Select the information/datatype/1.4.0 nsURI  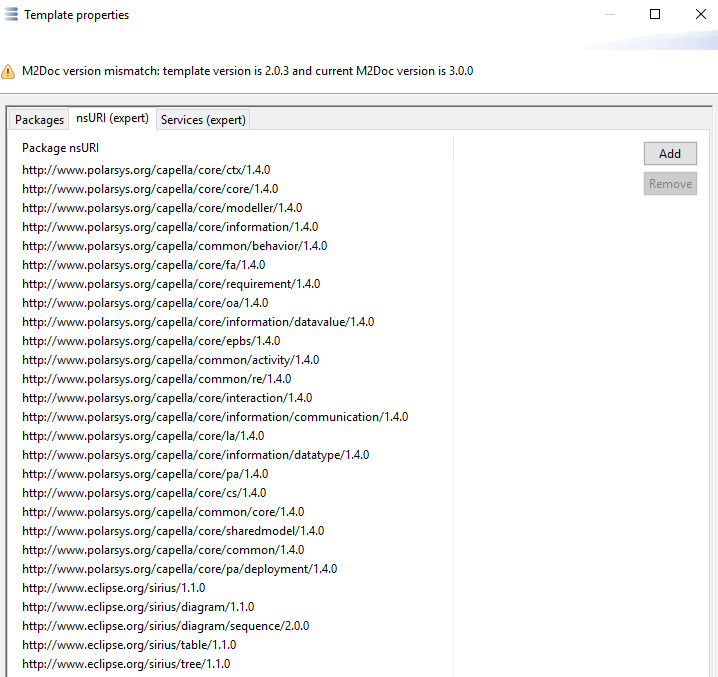(196, 455)
